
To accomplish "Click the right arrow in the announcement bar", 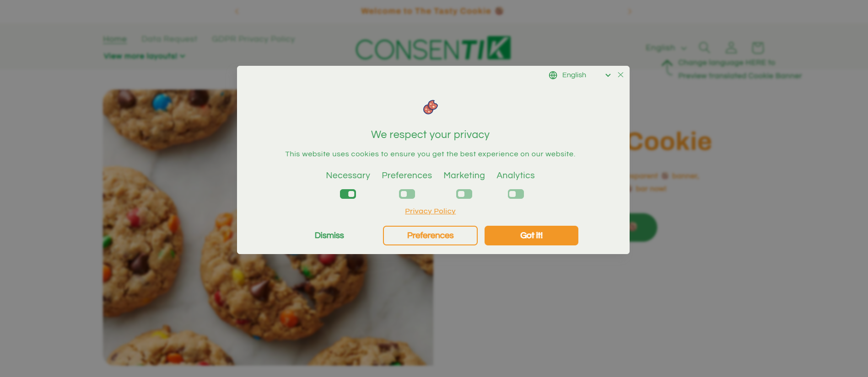I will point(630,11).
